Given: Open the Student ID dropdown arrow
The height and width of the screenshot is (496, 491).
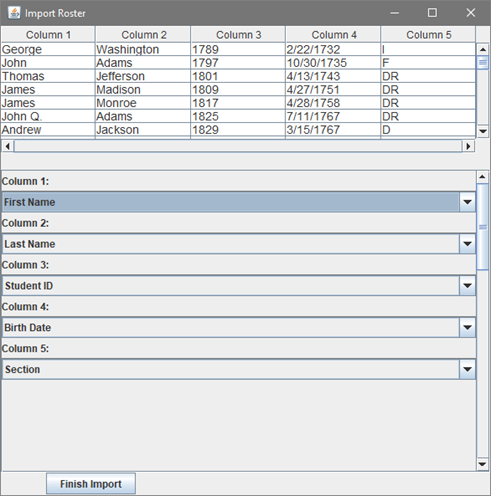Looking at the screenshot, I should (467, 286).
